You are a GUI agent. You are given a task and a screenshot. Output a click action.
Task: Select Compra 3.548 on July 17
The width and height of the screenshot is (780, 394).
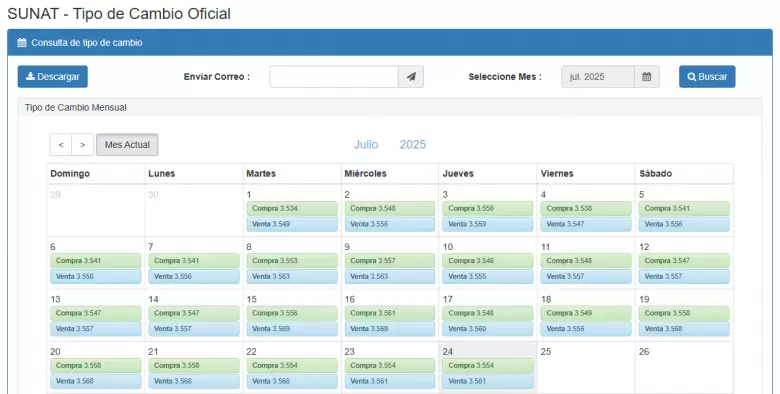(488, 313)
